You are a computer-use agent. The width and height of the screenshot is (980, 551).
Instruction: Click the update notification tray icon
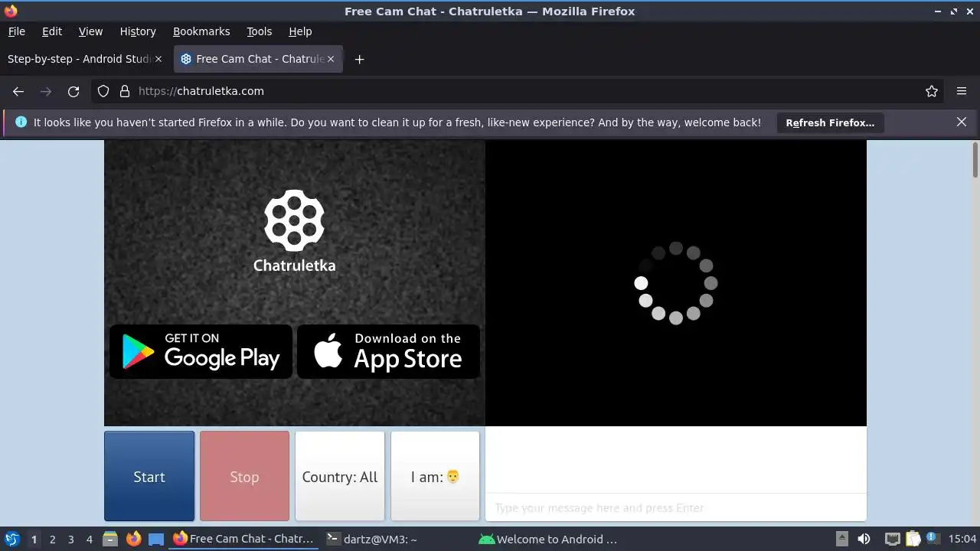pos(933,539)
